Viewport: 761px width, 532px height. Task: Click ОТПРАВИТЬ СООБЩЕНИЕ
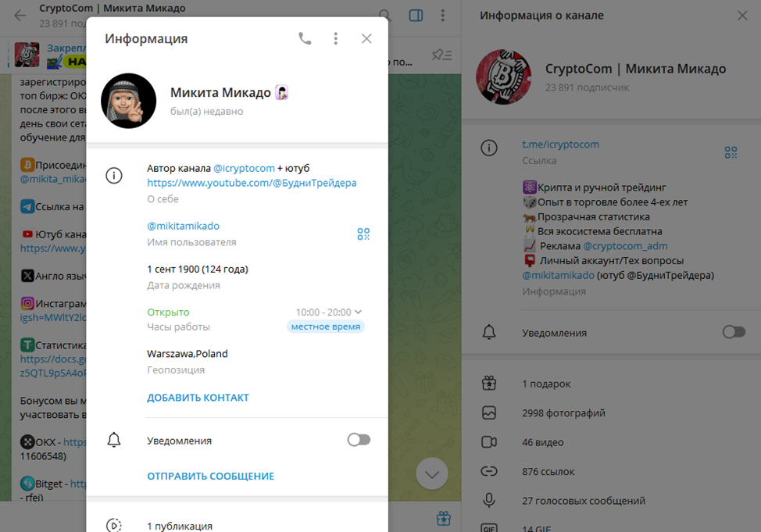click(x=211, y=477)
